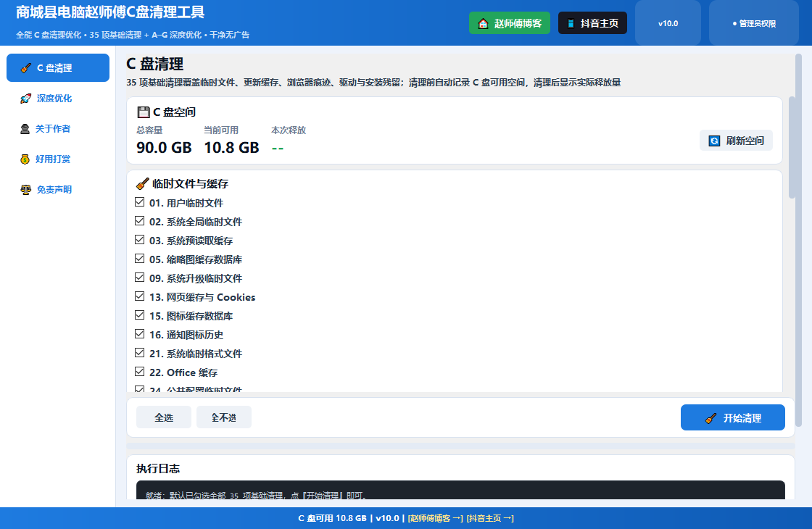
Task: Click the broom icon beside C 盘清理
Action: point(25,68)
